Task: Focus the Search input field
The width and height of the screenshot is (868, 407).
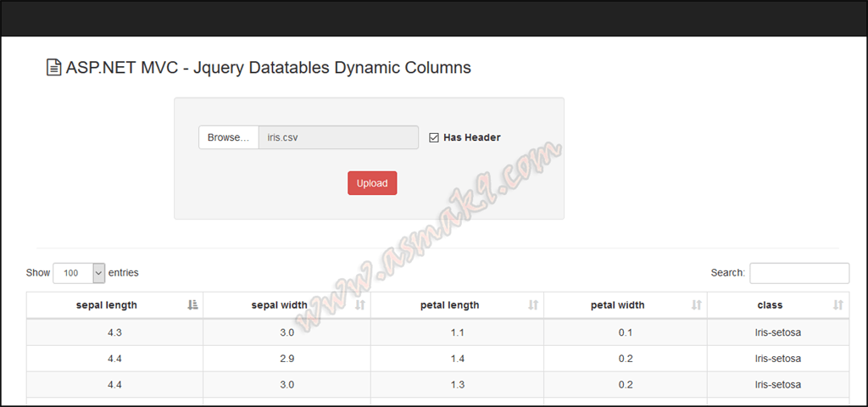Action: [x=799, y=273]
